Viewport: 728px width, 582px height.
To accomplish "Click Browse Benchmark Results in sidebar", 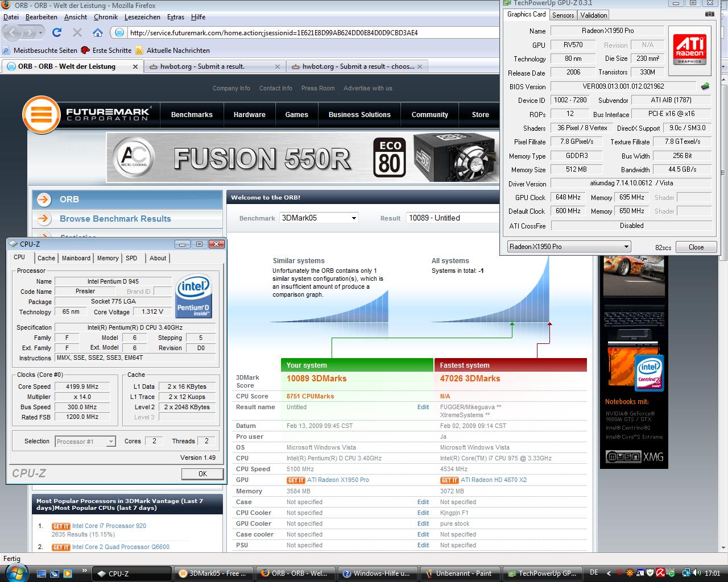I will coord(115,219).
